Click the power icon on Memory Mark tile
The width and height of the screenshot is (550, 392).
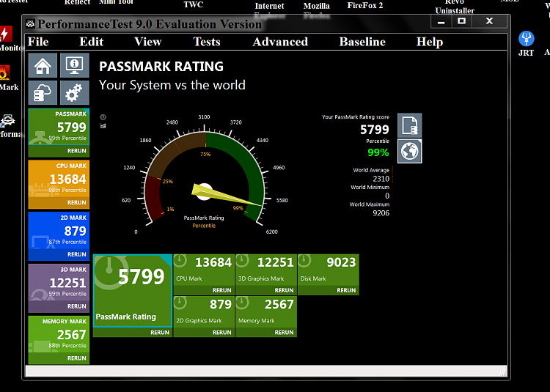(x=243, y=303)
